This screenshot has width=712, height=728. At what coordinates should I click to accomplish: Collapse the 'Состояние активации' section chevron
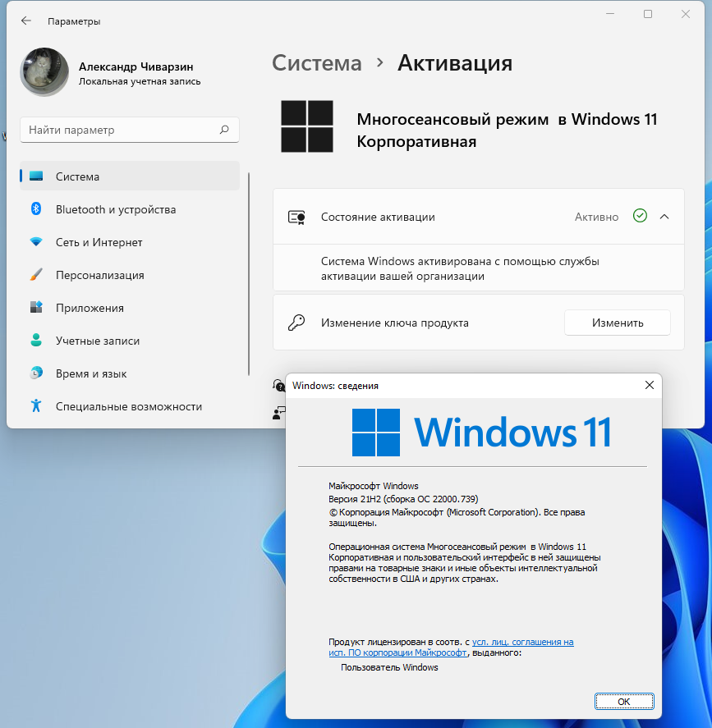(664, 217)
